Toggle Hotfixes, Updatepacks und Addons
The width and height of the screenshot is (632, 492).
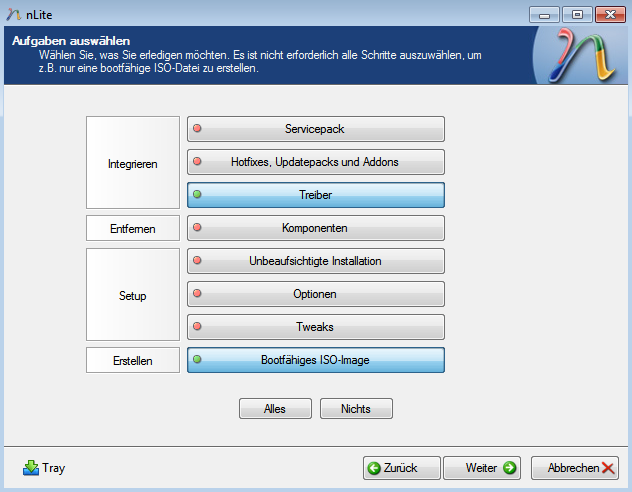[315, 161]
